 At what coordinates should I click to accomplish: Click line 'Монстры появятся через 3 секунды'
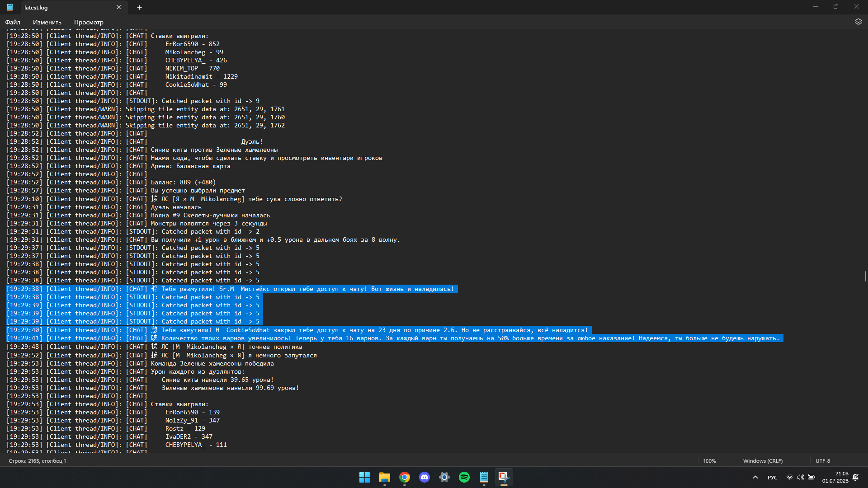tap(137, 223)
